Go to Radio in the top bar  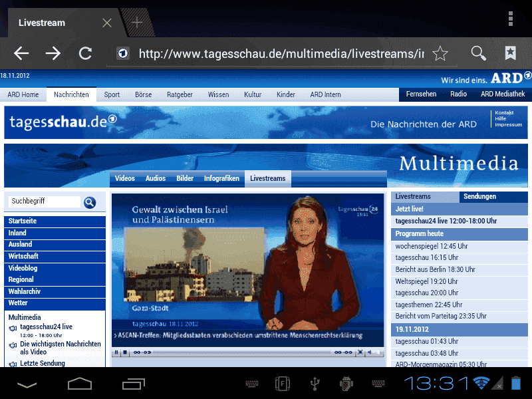[458, 94]
